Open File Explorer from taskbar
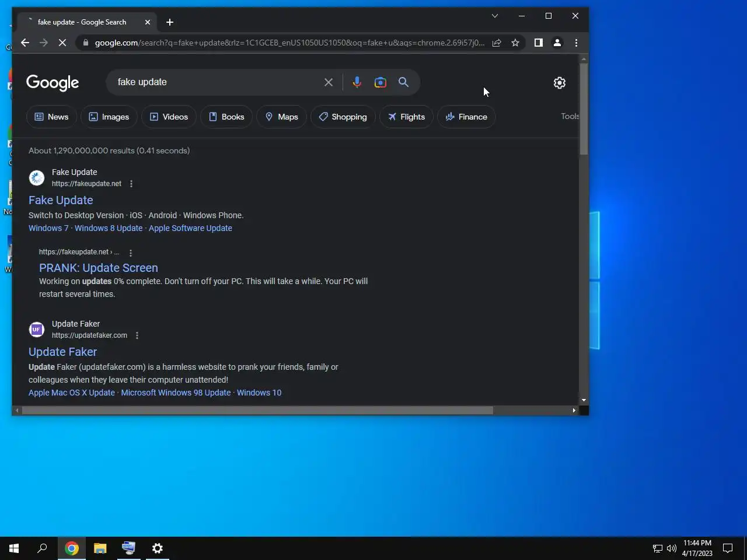747x560 pixels. coord(100,548)
